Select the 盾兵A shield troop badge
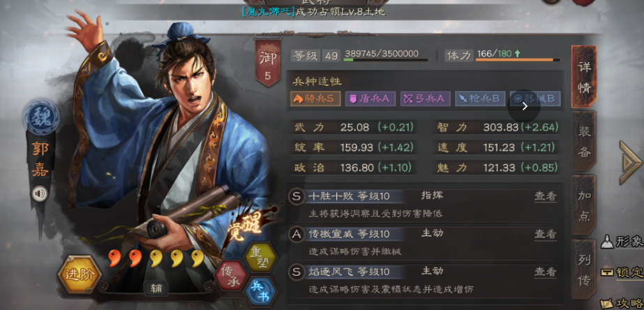Viewport: 644px width, 310px height. pyautogui.click(x=370, y=98)
